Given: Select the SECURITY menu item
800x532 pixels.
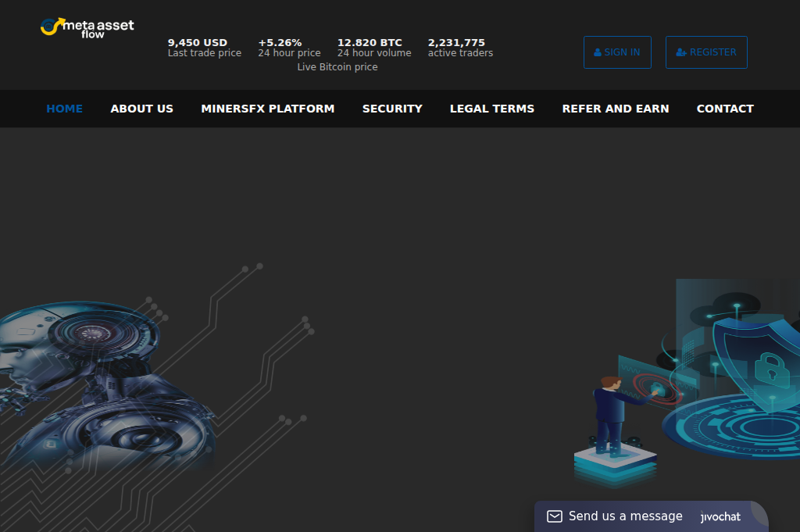Looking at the screenshot, I should coord(392,109).
